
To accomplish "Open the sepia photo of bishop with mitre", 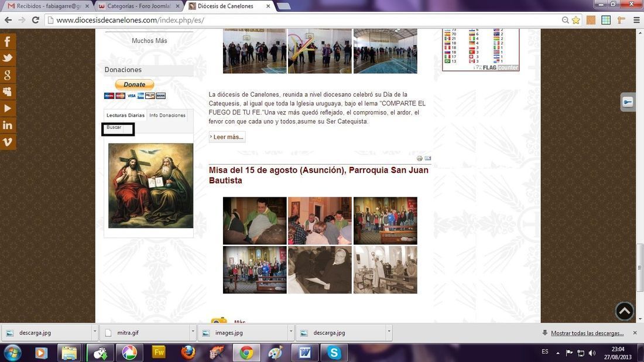I will click(385, 269).
